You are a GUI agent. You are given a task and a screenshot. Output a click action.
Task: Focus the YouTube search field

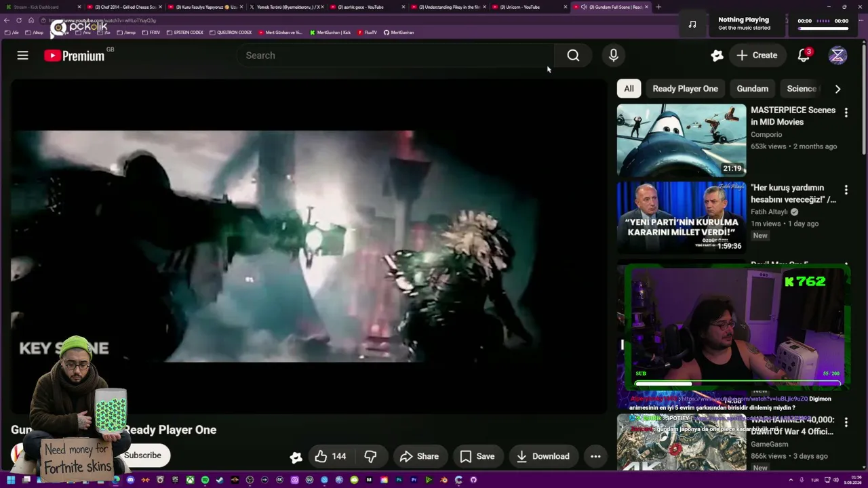[x=396, y=56]
